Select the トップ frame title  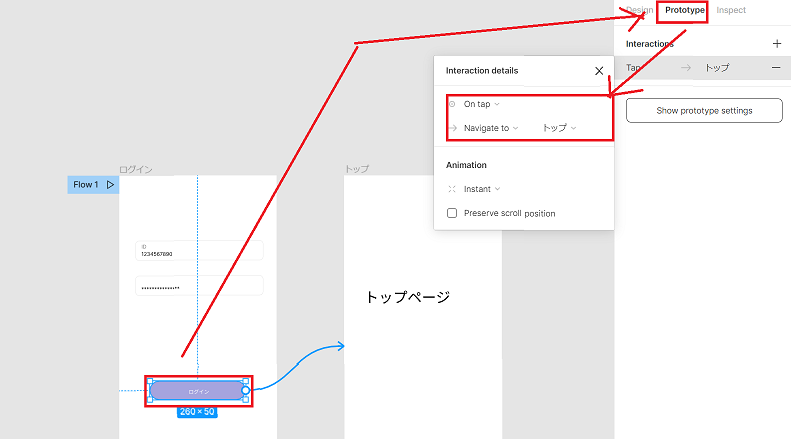pyautogui.click(x=357, y=169)
